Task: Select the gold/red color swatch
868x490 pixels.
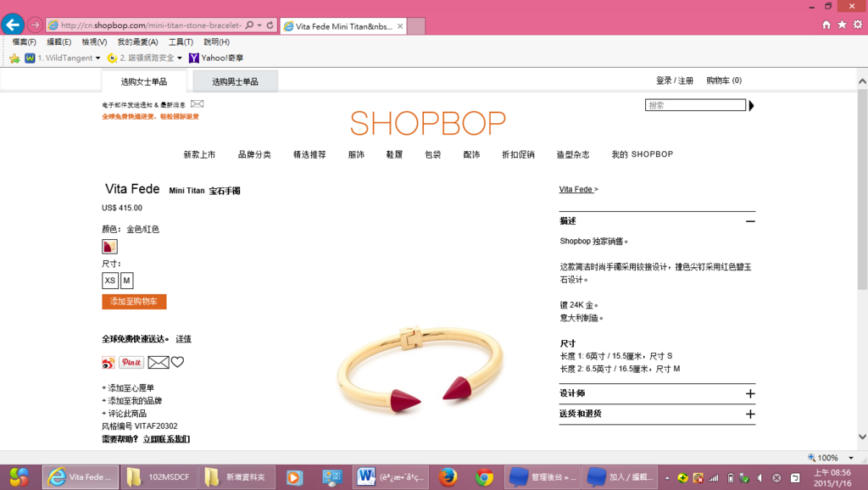Action: pos(109,247)
